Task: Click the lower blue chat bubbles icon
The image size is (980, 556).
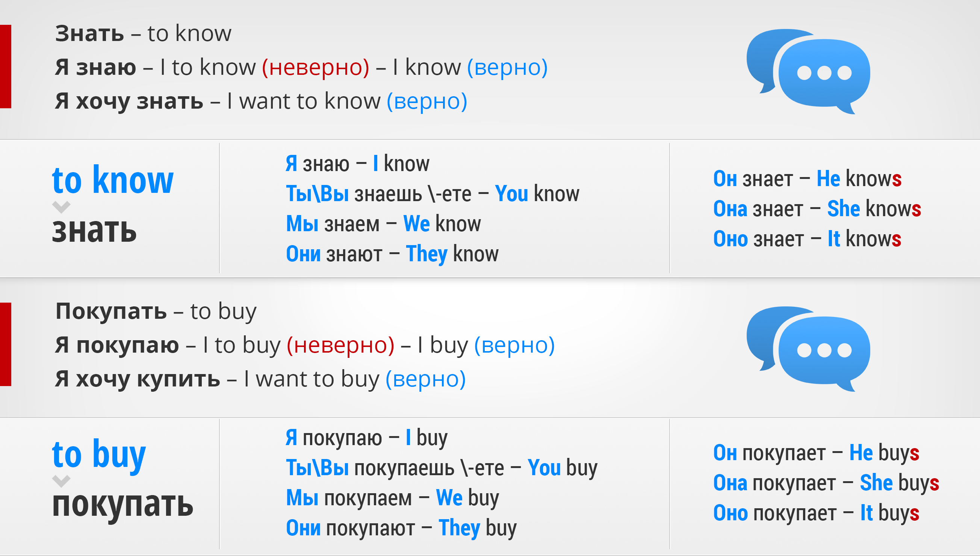Action: tap(808, 349)
